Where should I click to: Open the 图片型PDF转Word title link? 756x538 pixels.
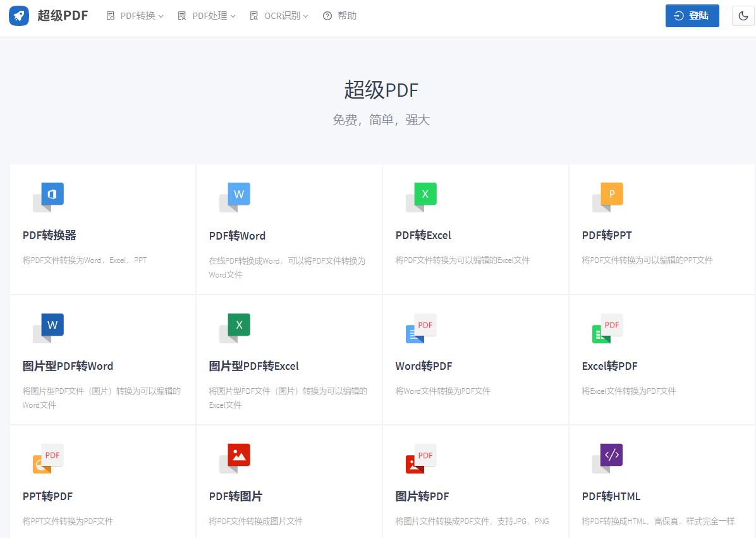click(68, 366)
